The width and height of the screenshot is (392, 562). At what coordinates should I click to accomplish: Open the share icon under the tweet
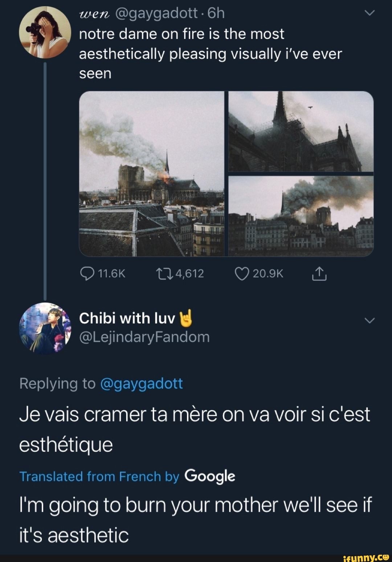[x=319, y=274]
